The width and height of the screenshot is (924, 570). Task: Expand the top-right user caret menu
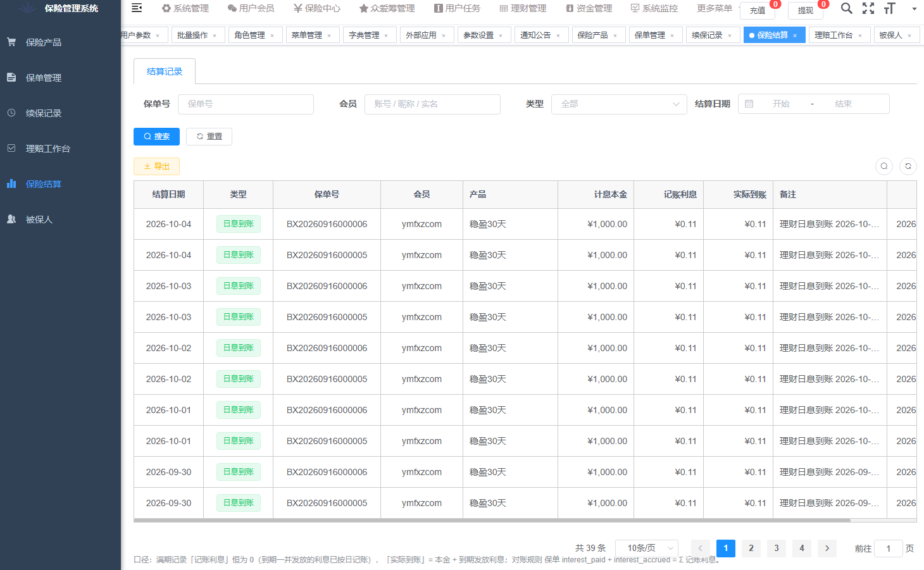[x=914, y=9]
